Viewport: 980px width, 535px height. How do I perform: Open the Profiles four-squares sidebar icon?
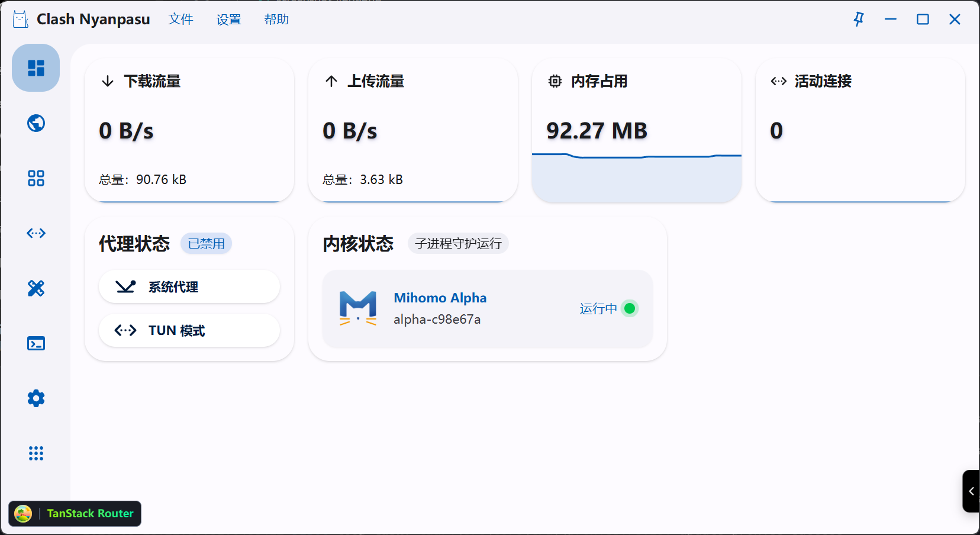36,178
